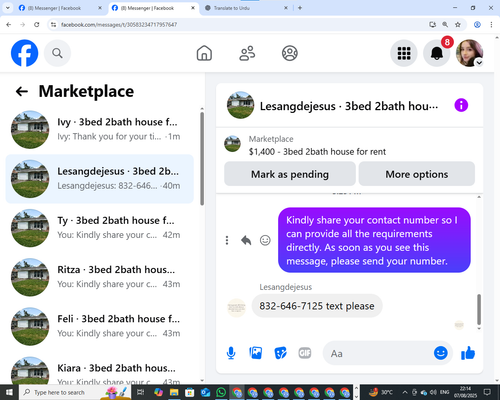Open Lesangdejesus chat header title
The width and height of the screenshot is (500, 400).
(x=349, y=106)
